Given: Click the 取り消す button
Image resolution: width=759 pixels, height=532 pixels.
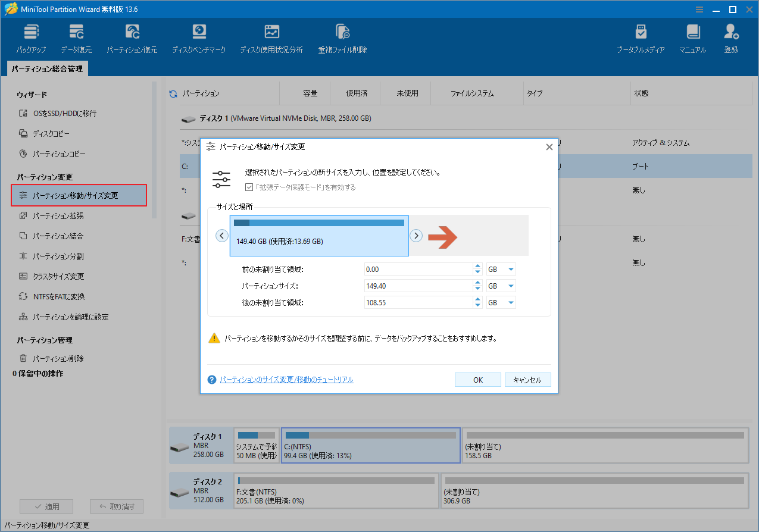Looking at the screenshot, I should 117,507.
